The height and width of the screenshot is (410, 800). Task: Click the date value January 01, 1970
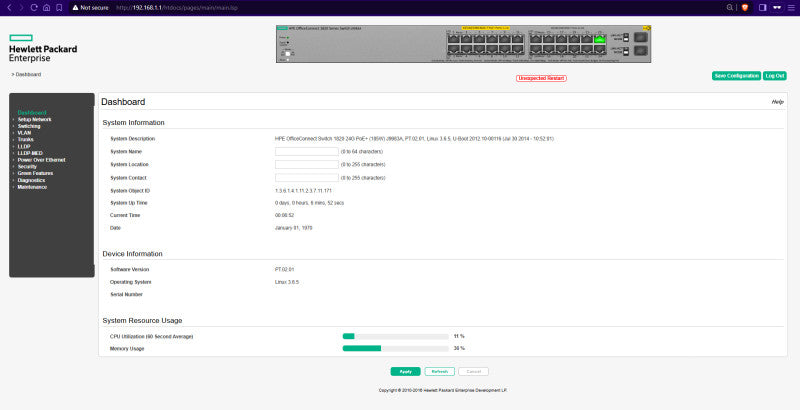click(293, 228)
